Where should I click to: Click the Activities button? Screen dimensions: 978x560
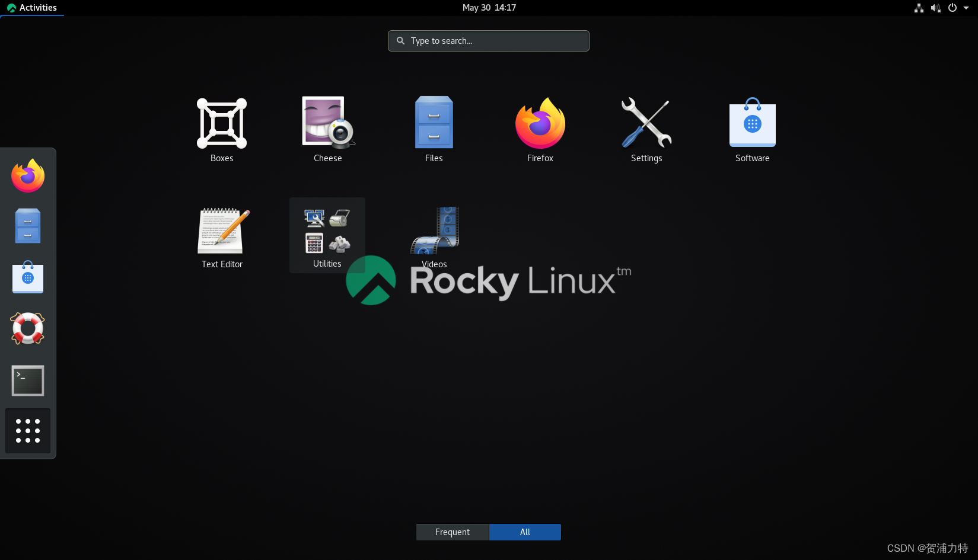tap(32, 8)
